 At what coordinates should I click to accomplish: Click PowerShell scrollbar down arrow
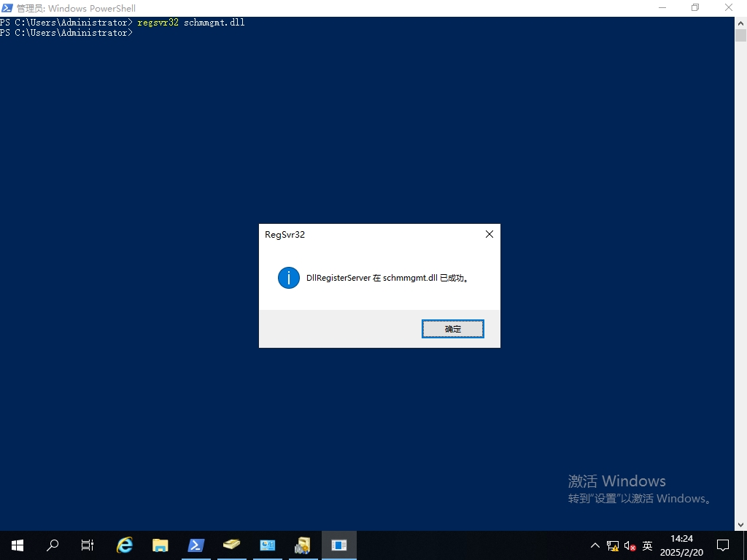click(x=740, y=524)
